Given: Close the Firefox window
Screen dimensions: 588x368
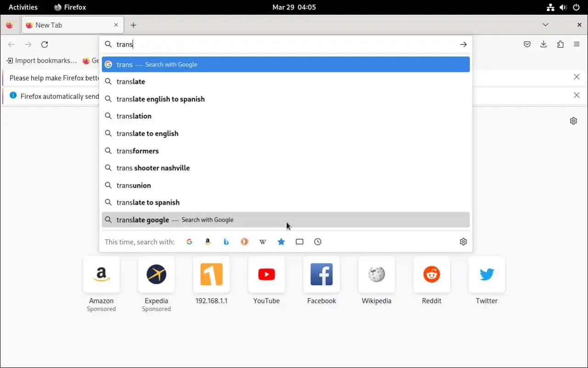Looking at the screenshot, I should [x=579, y=25].
